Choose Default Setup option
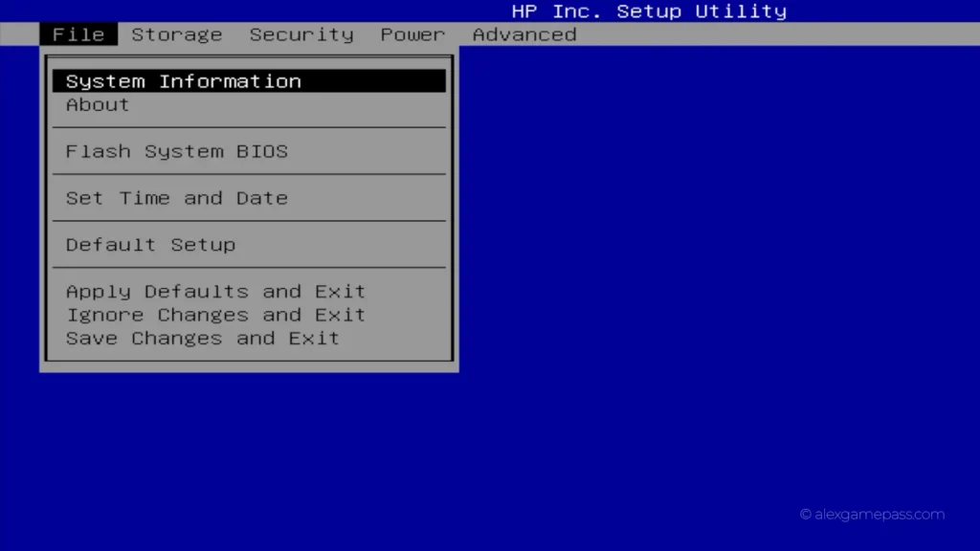This screenshot has height=551, width=980. [150, 244]
